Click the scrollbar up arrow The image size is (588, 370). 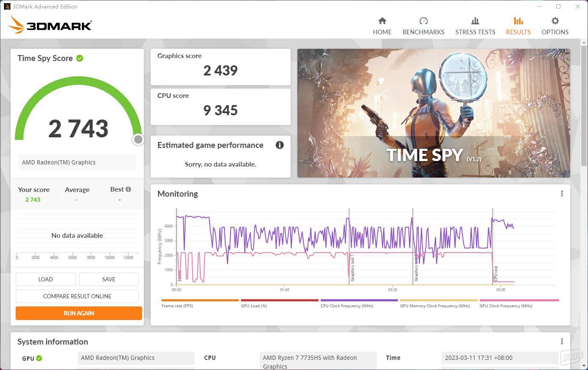point(584,42)
